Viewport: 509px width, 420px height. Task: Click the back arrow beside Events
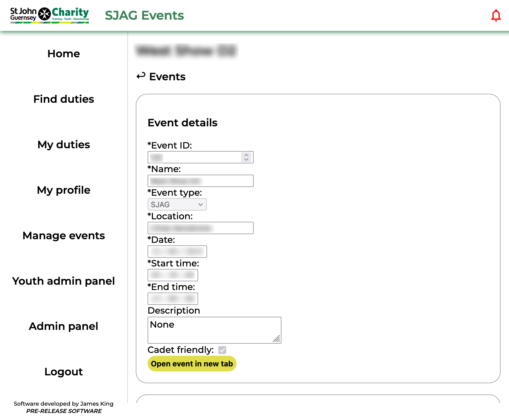pyautogui.click(x=141, y=76)
